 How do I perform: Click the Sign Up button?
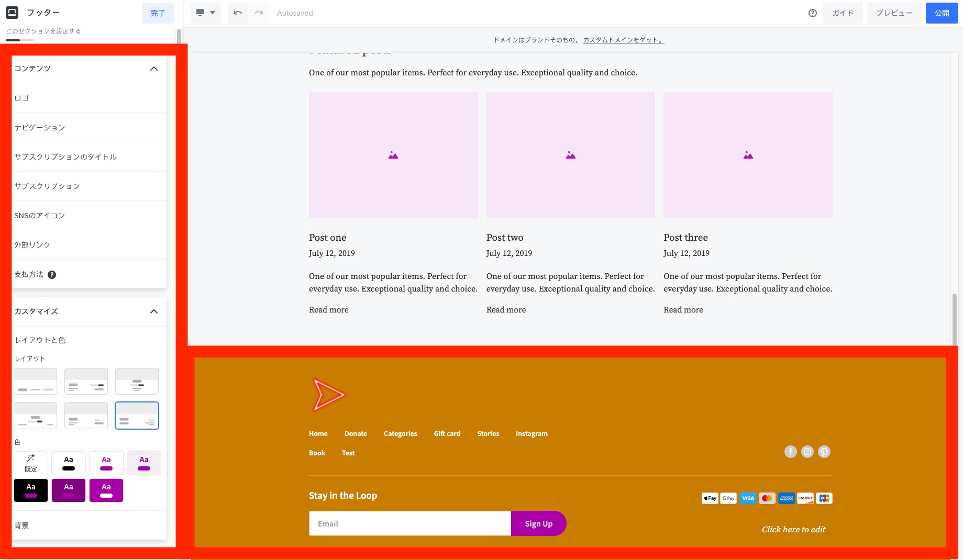pyautogui.click(x=539, y=523)
